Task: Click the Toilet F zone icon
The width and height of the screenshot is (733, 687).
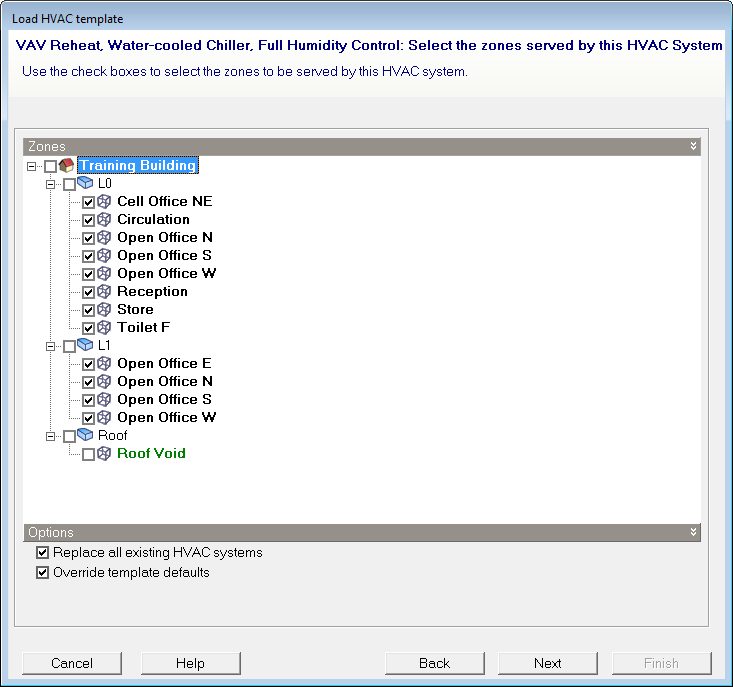Action: point(104,328)
